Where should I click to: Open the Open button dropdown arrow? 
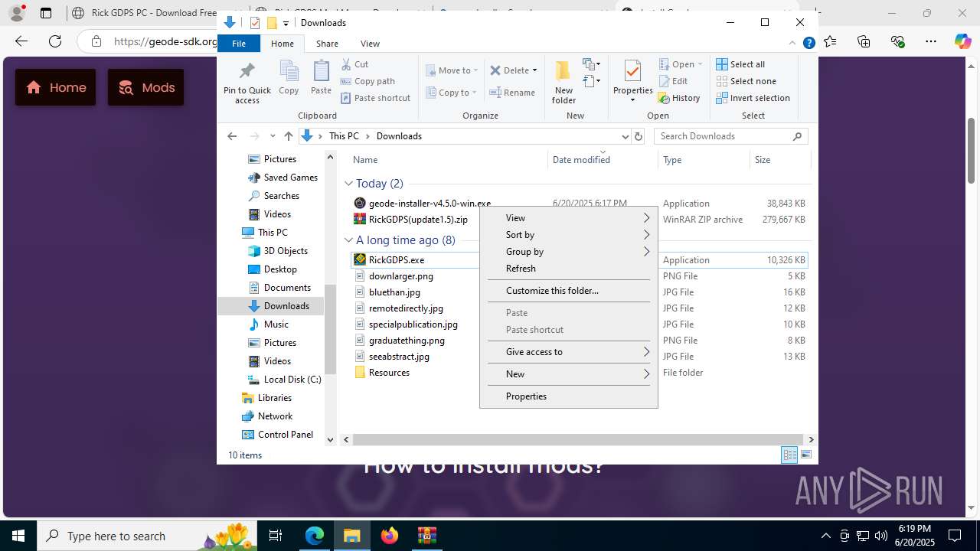pos(700,64)
